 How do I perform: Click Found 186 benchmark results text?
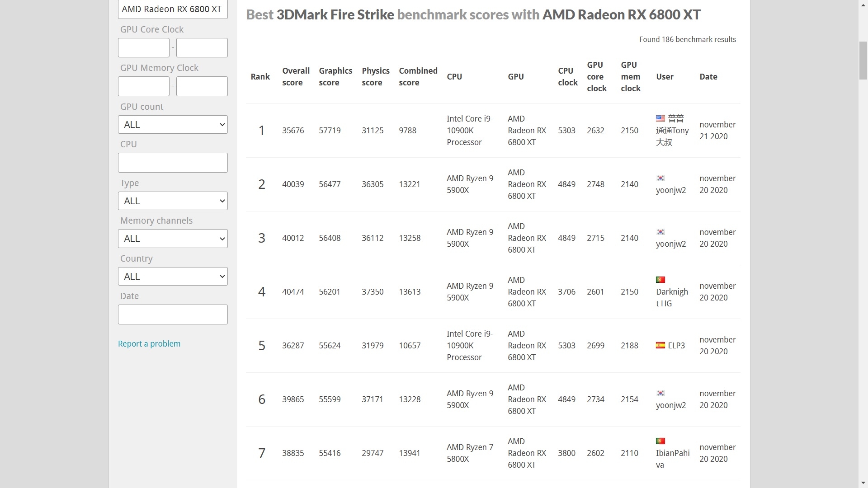tap(688, 40)
